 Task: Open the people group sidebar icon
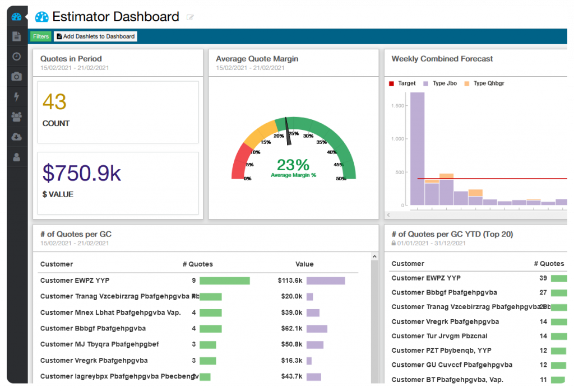click(16, 117)
